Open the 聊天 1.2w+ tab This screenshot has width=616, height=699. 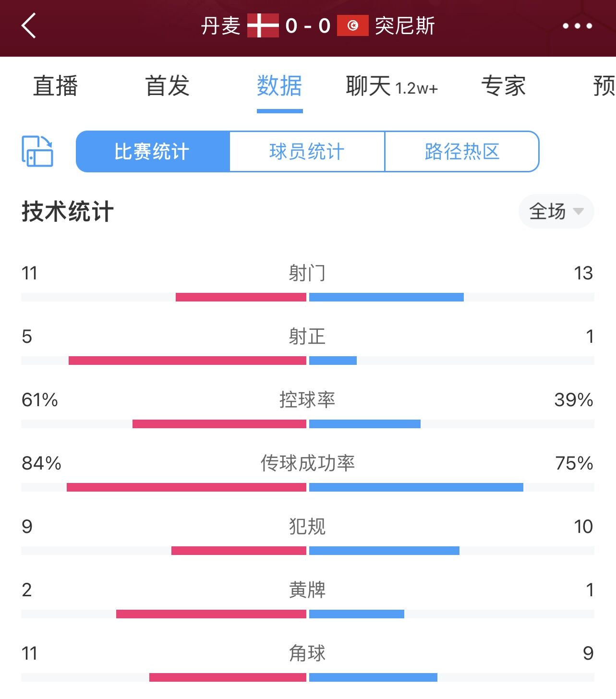pos(392,86)
